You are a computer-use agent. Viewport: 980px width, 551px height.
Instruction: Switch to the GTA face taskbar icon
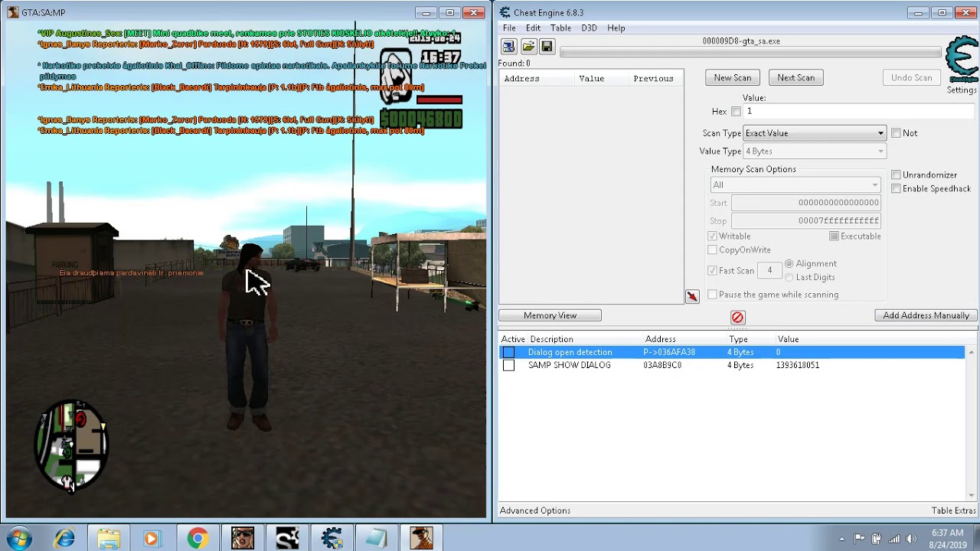tap(243, 539)
